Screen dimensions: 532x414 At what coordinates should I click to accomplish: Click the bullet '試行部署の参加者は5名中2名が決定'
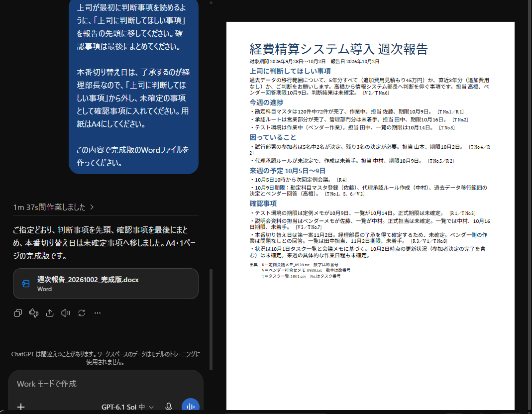tap(370, 150)
